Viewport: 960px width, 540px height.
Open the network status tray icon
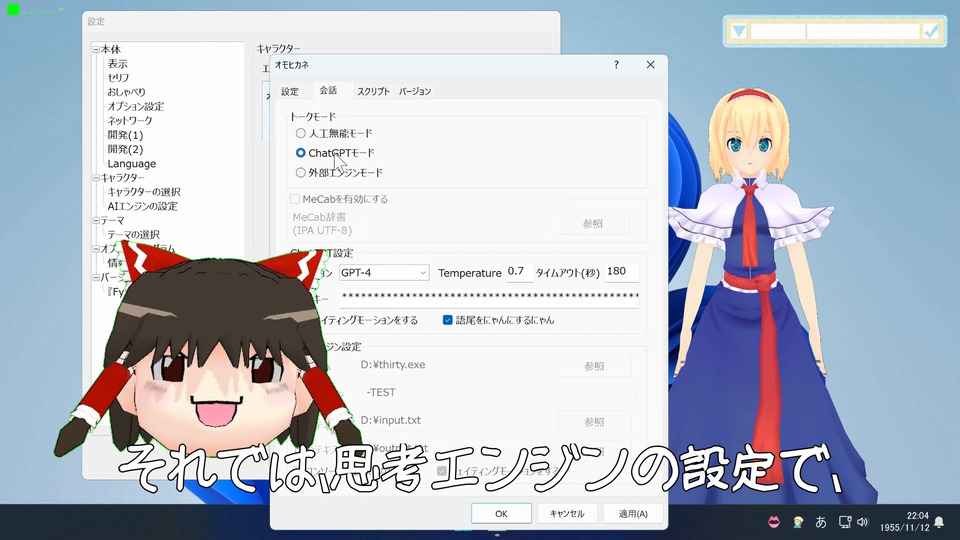pyautogui.click(x=845, y=522)
